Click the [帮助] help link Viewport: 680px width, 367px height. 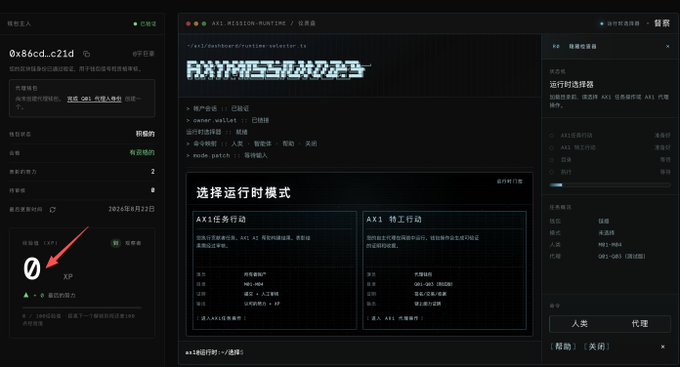click(563, 346)
